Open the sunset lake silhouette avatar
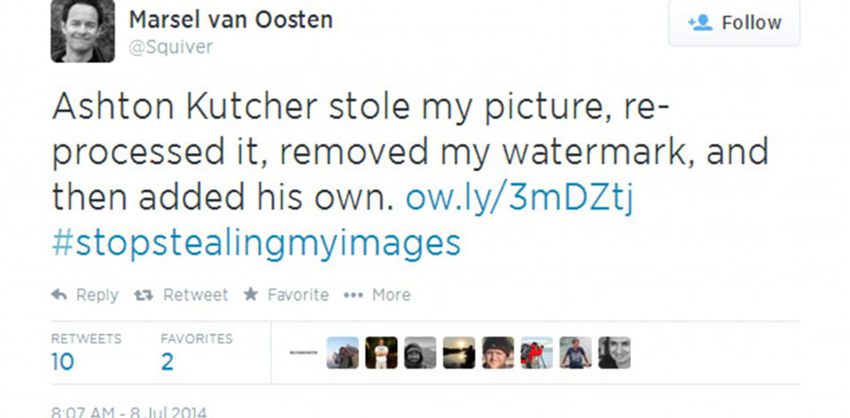850x418 pixels. click(459, 352)
